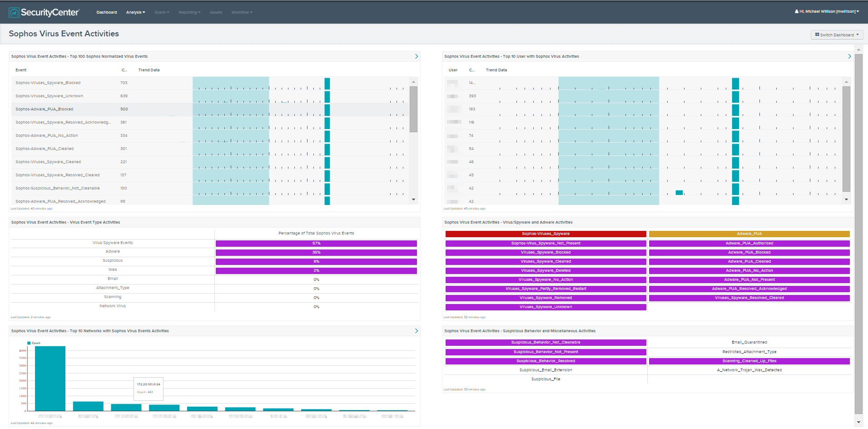
Task: Click the Normalized Events table scrollbar thumb
Action: [x=413, y=109]
